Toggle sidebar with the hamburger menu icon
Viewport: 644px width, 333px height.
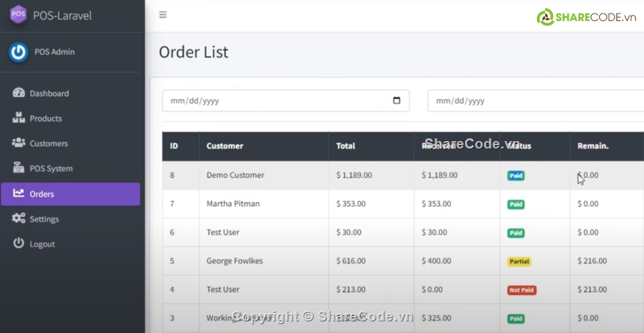tap(163, 15)
